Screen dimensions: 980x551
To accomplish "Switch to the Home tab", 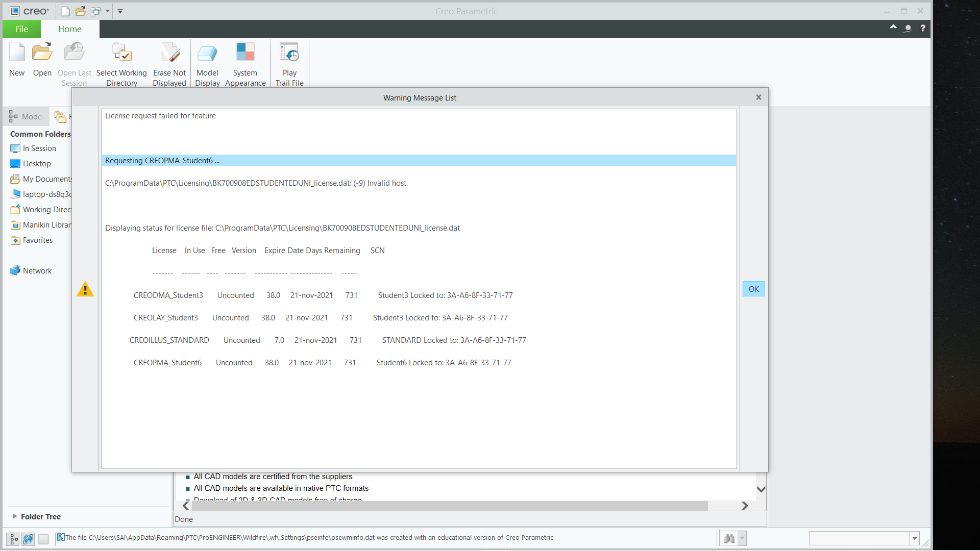I will (70, 29).
